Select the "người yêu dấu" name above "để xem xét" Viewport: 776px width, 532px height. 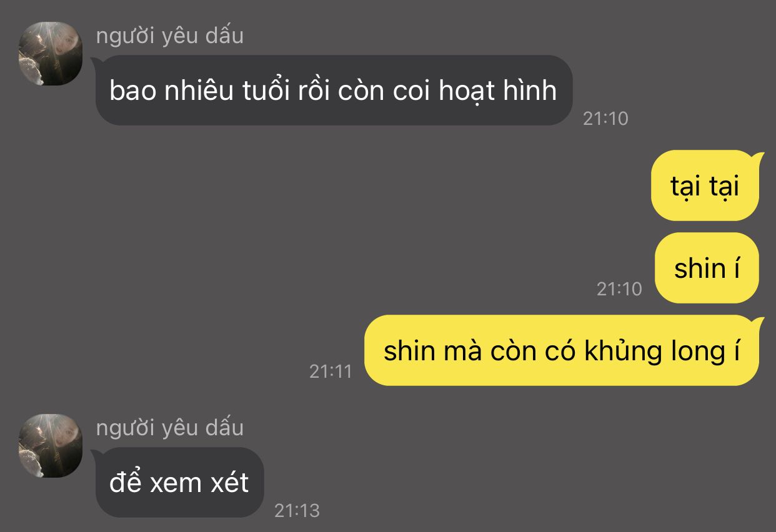point(170,428)
